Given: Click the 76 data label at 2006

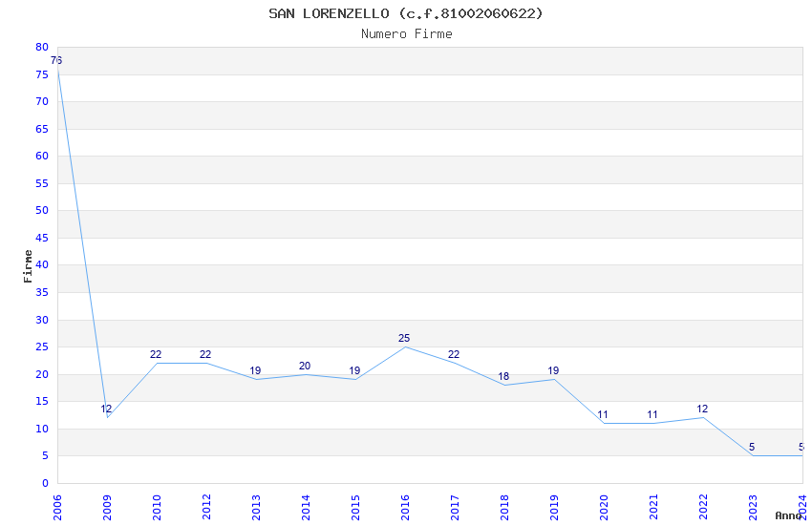Looking at the screenshot, I should (56, 60).
